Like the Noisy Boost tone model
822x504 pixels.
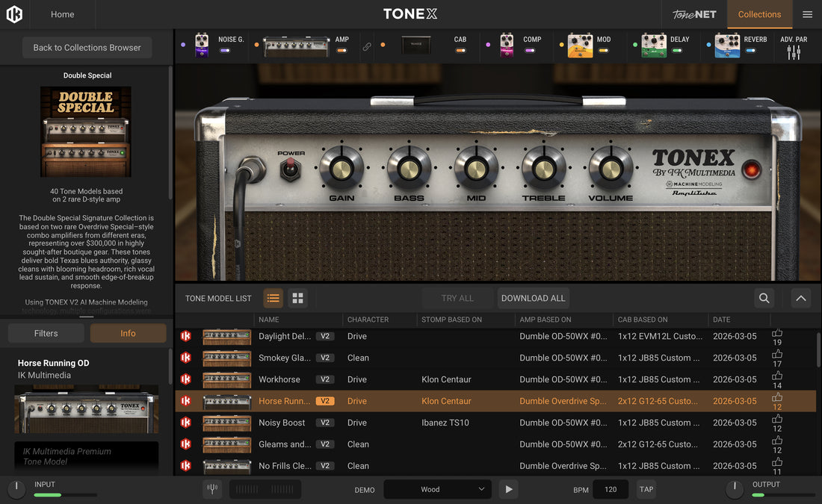(777, 419)
